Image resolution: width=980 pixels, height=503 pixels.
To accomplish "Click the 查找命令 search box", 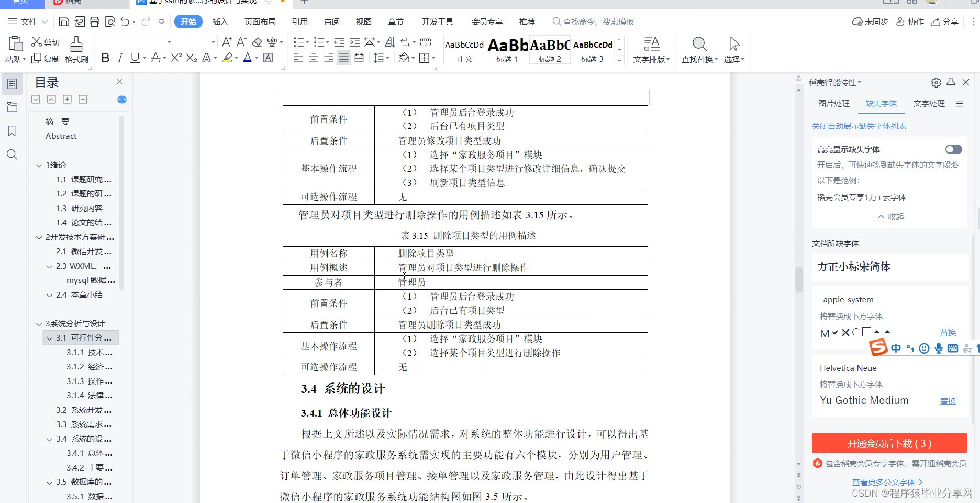I will point(594,21).
